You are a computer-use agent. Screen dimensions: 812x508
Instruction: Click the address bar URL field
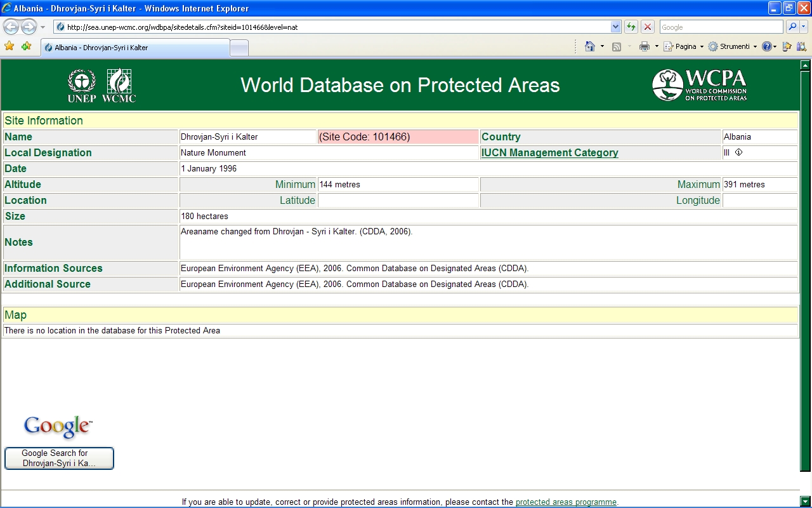pos(332,27)
